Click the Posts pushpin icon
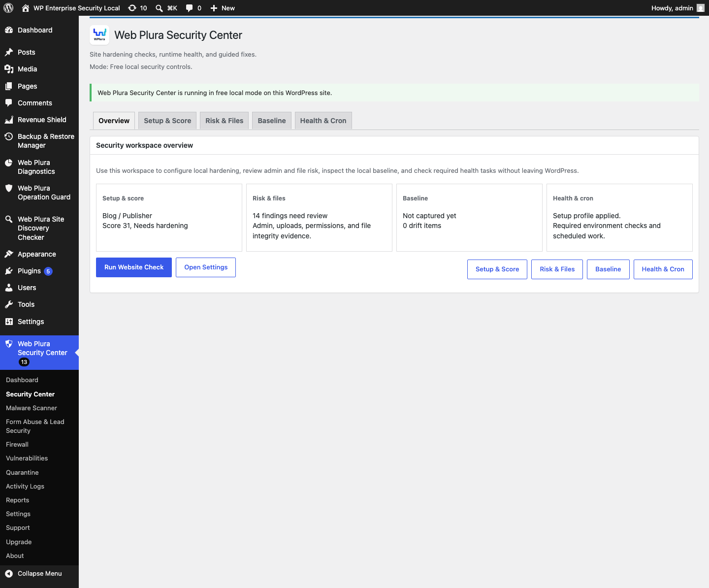709x588 pixels. click(9, 52)
